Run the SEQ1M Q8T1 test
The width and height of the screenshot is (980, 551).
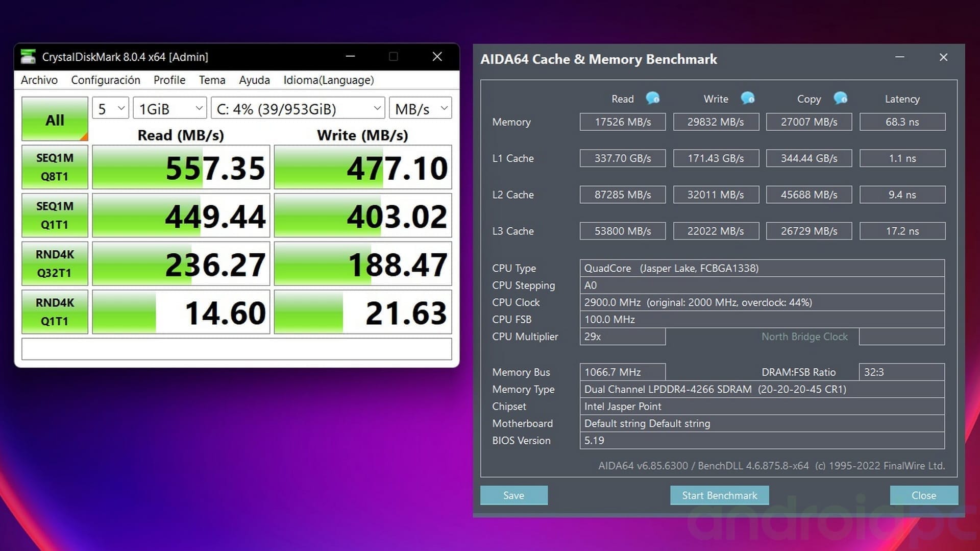(55, 167)
